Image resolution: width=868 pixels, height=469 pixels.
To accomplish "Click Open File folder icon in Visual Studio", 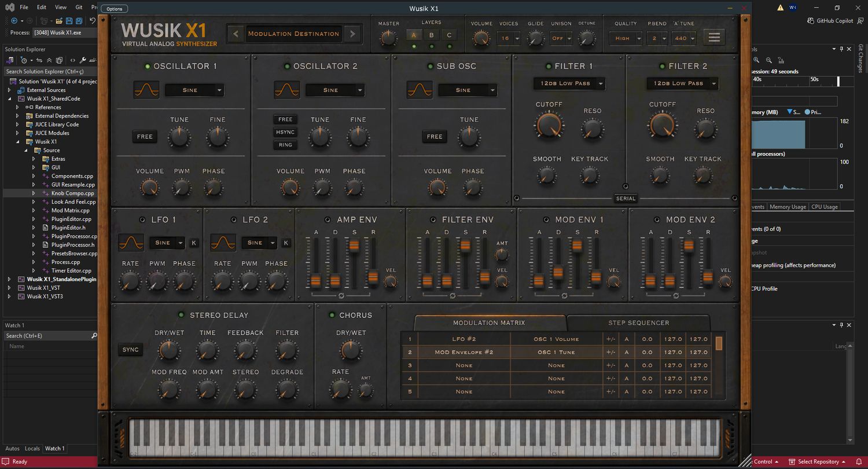I will [58, 21].
